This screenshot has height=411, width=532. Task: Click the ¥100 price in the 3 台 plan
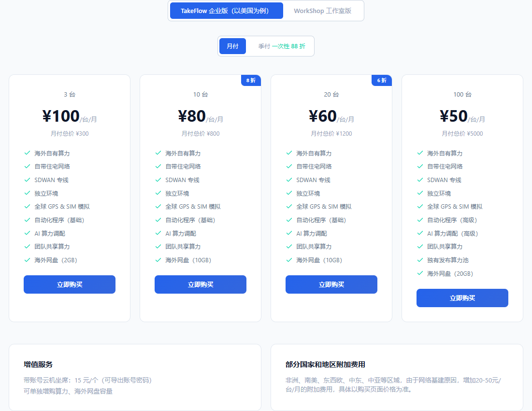[x=61, y=116]
